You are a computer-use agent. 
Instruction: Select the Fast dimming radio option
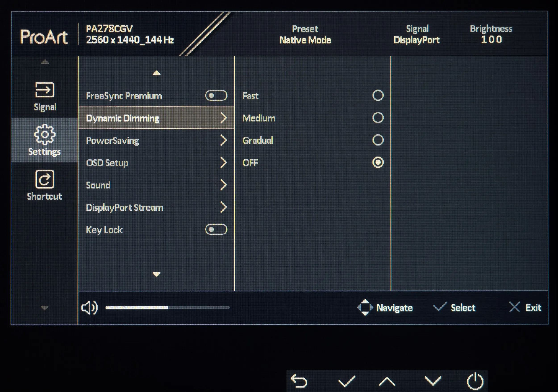(378, 95)
